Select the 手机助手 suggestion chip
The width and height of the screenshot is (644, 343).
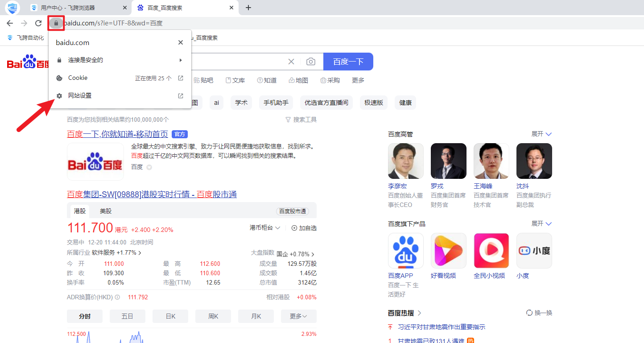[276, 103]
